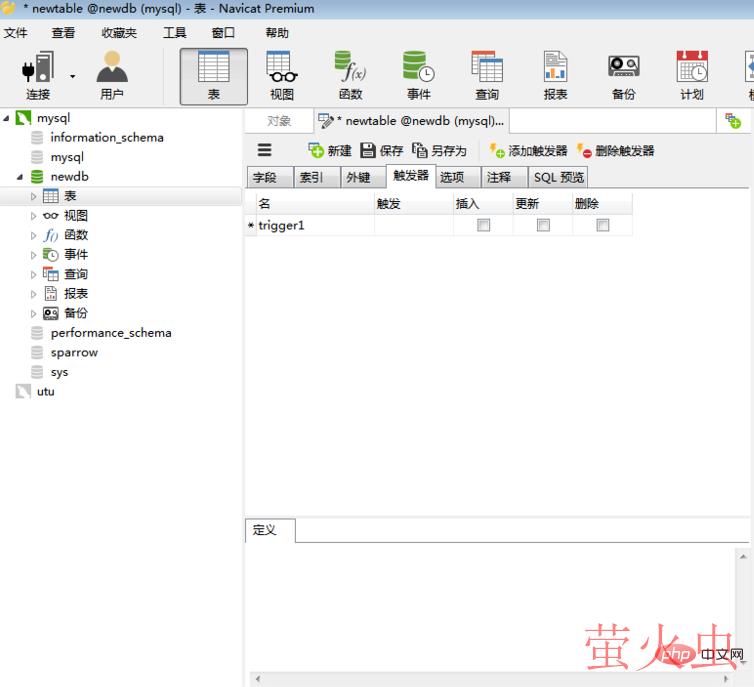Switch to the 选项 options tab
Viewport: 754px width, 687px height.
pyautogui.click(x=458, y=177)
